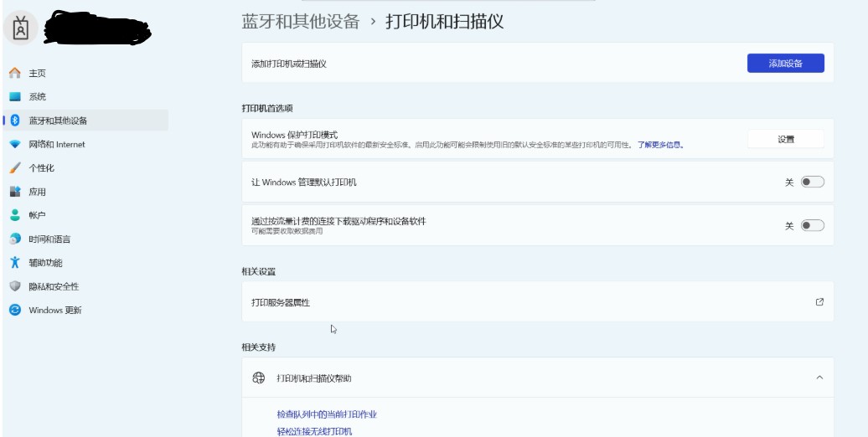Click the 辅助功能 accessibility icon
This screenshot has height=437, width=868.
pos(15,263)
